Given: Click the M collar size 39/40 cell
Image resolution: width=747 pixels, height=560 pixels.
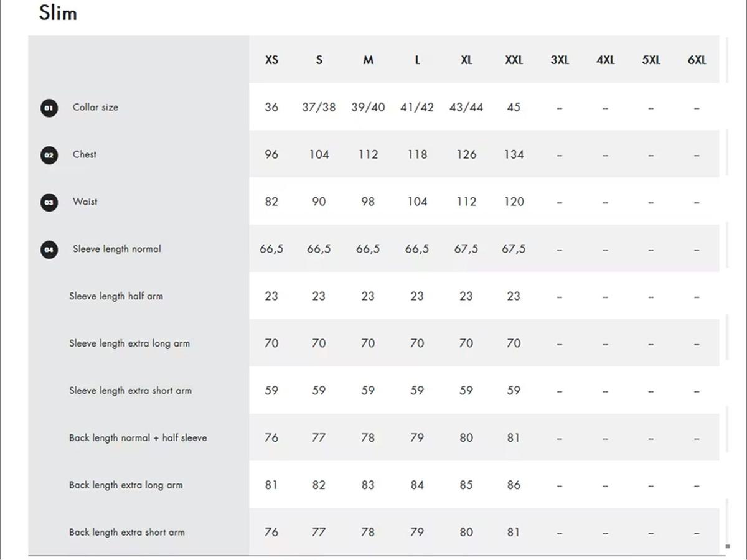Looking at the screenshot, I should 368,107.
